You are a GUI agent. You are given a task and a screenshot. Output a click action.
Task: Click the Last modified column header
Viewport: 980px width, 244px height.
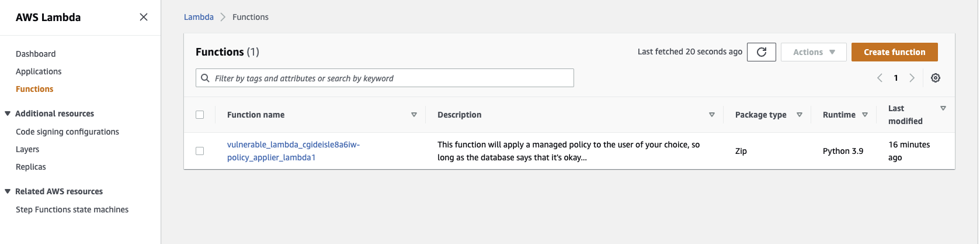pos(905,115)
